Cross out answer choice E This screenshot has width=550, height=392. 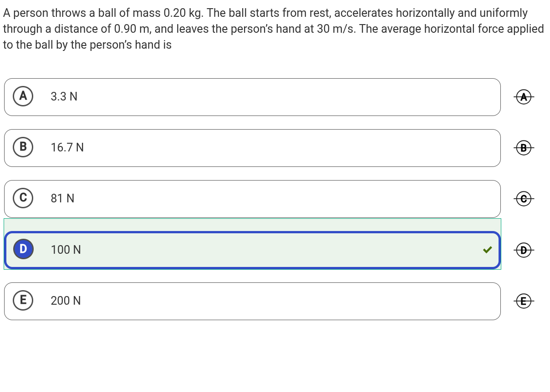tap(524, 301)
